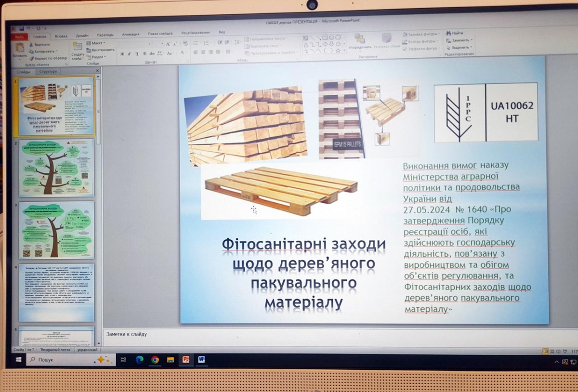The width and height of the screenshot is (578, 392).
Task: Click Вырезать cut icon in clipboard group
Action: click(31, 44)
